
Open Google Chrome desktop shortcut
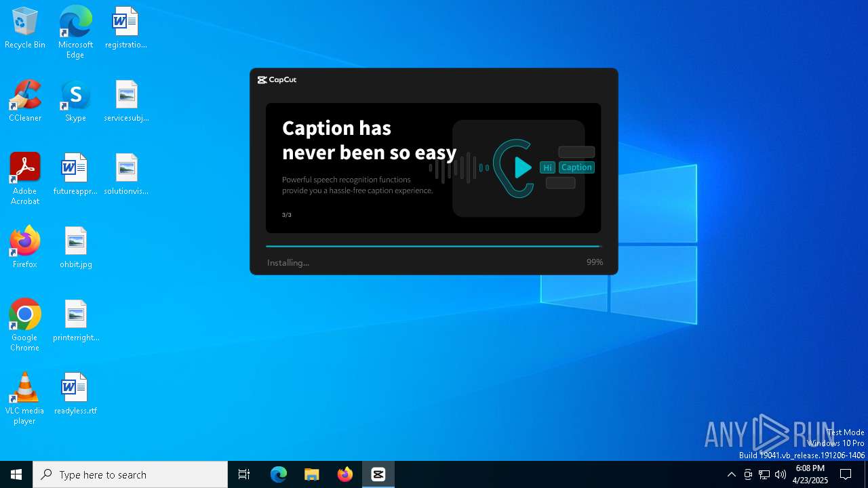[25, 325]
